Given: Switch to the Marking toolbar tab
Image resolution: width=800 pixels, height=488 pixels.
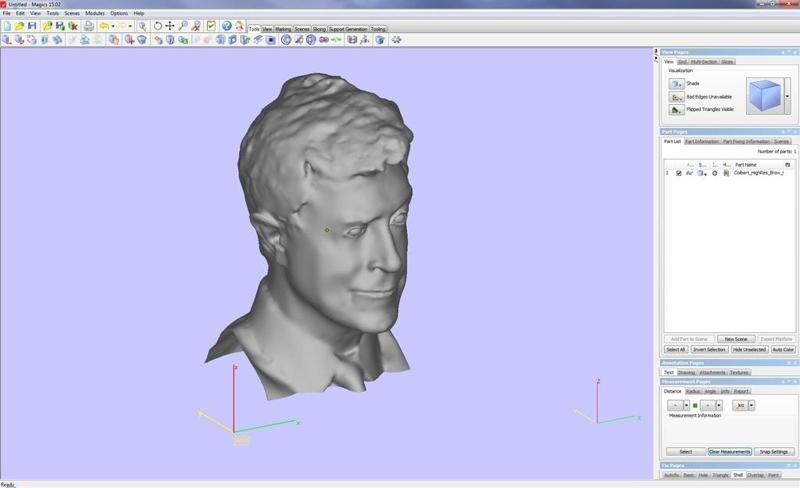Looking at the screenshot, I should [x=283, y=29].
